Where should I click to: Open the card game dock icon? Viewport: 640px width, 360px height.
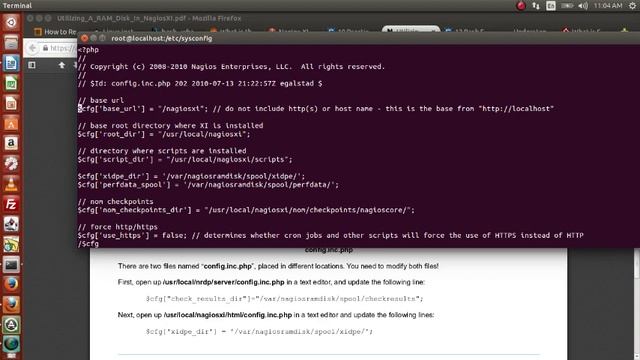(x=11, y=224)
